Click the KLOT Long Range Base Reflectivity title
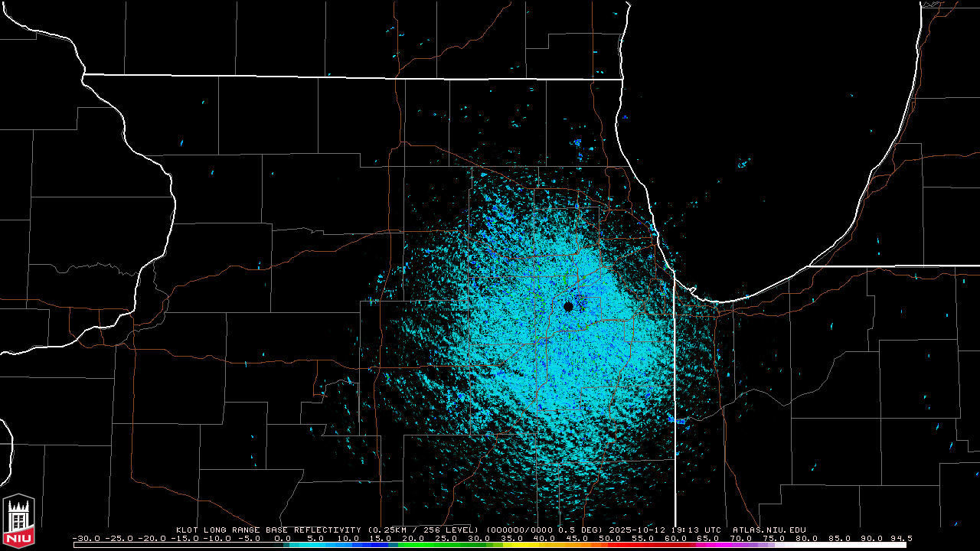980x551 pixels. point(269,530)
